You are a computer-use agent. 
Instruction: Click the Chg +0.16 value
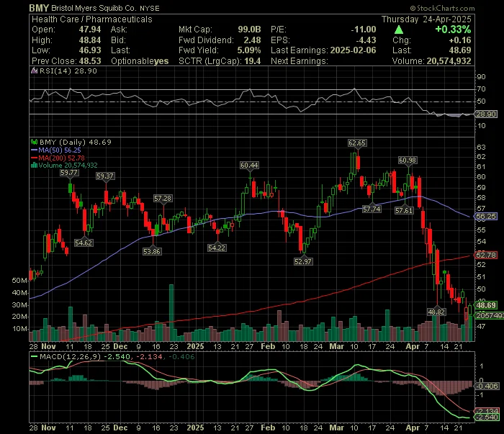460,40
